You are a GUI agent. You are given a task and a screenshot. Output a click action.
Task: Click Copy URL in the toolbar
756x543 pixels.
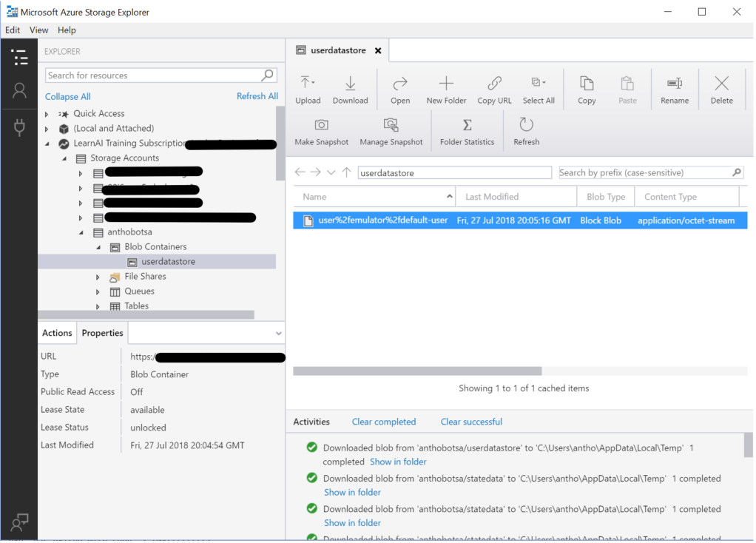(x=494, y=90)
